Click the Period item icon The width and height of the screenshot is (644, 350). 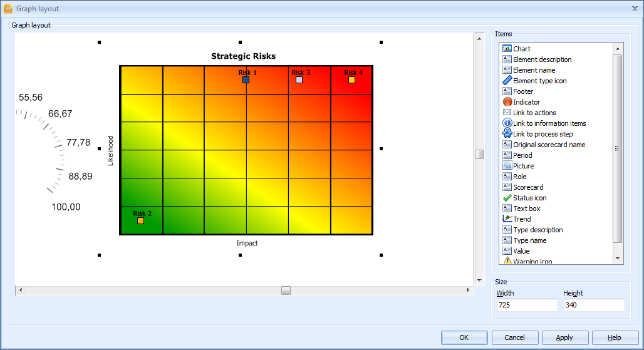coord(507,155)
